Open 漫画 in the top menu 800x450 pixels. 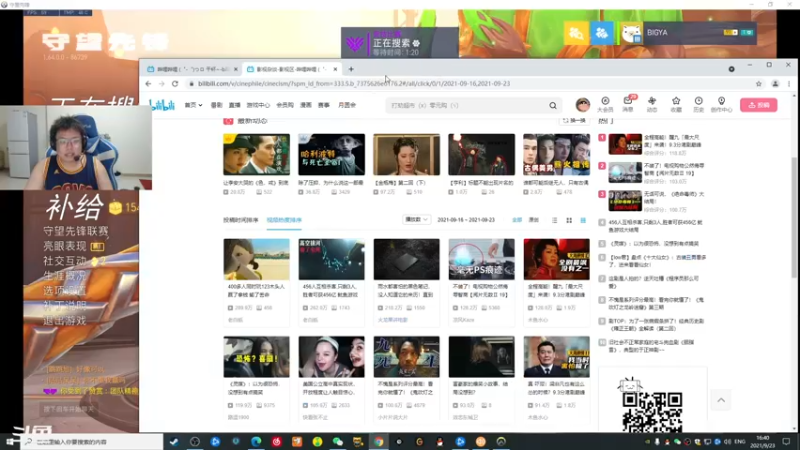[x=306, y=105]
